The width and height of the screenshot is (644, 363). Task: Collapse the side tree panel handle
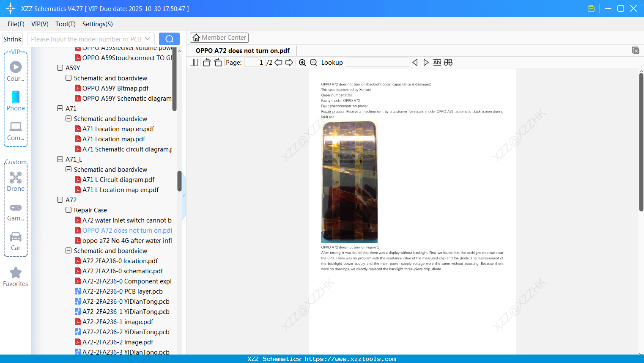(x=184, y=195)
